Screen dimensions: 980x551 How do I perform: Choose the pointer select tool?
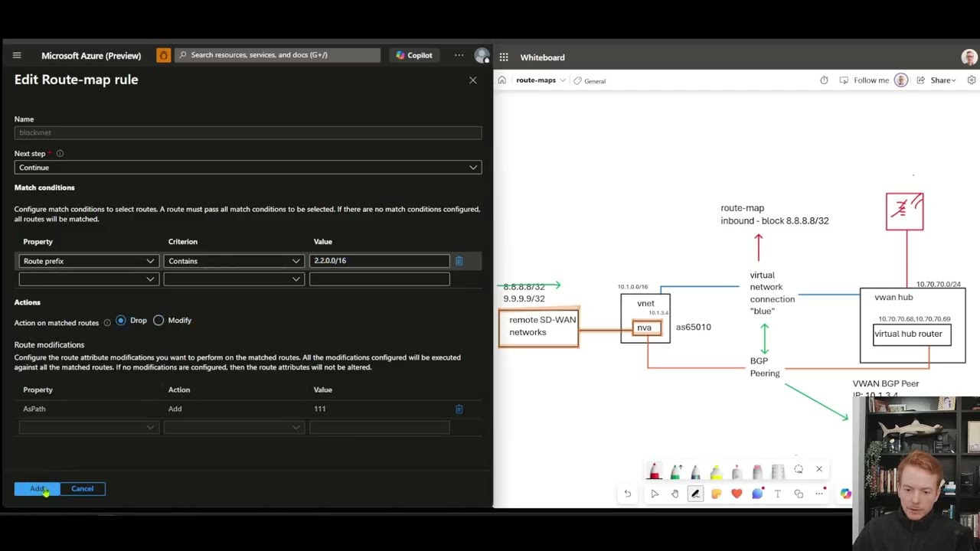[655, 494]
